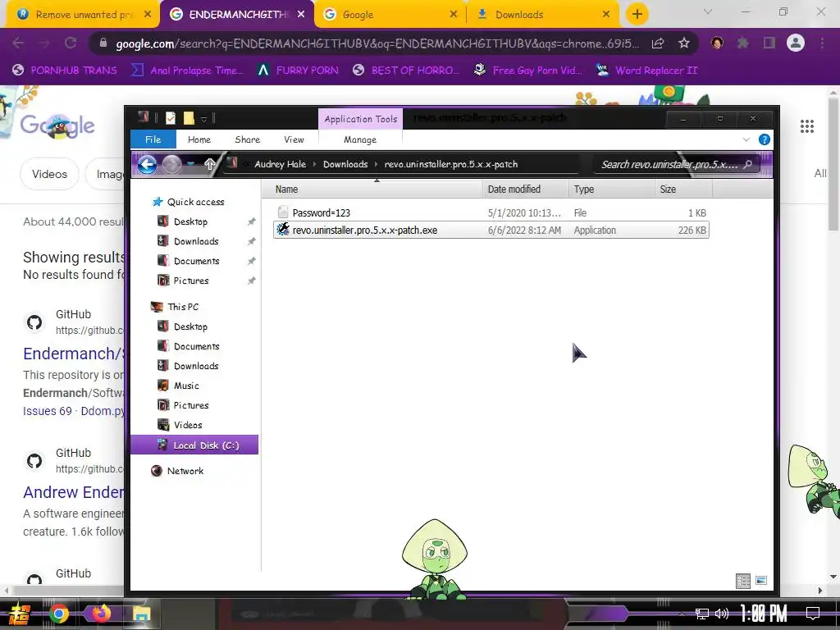This screenshot has height=630, width=840.
Task: Expand breadcrumb arrow after Downloads
Action: tap(376, 164)
